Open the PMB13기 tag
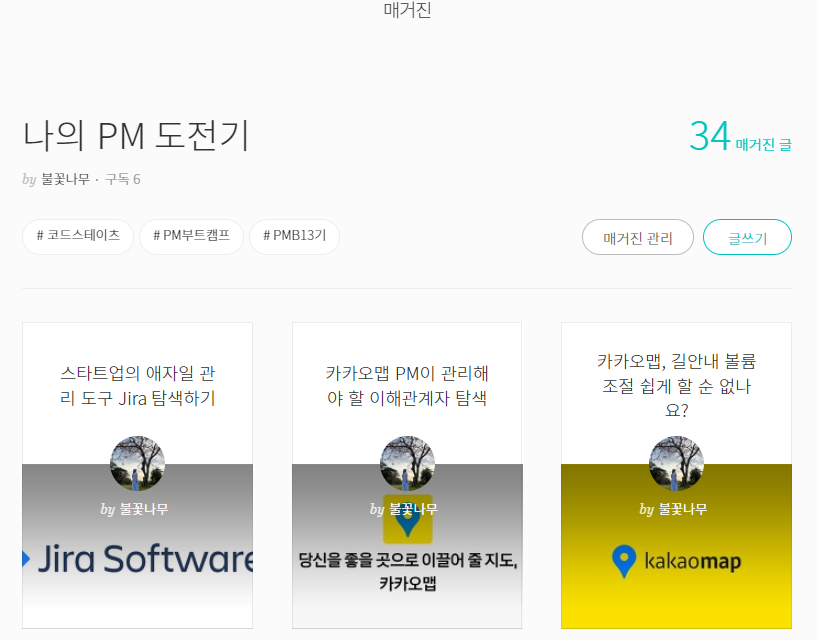 294,236
